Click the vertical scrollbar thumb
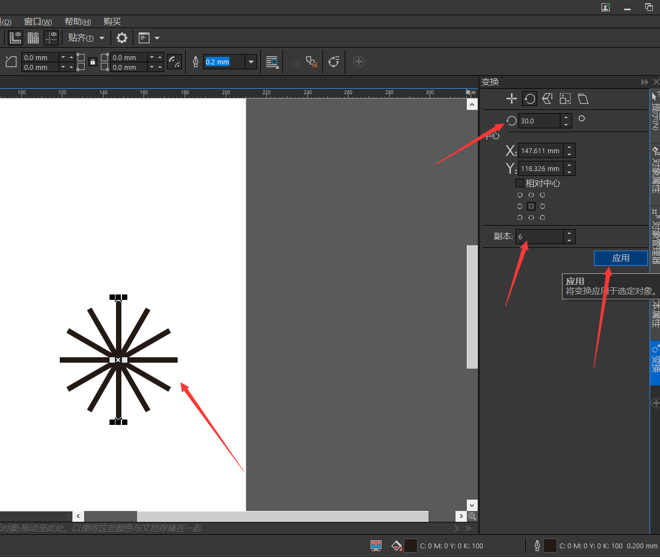Image resolution: width=660 pixels, height=559 pixels. [x=472, y=307]
